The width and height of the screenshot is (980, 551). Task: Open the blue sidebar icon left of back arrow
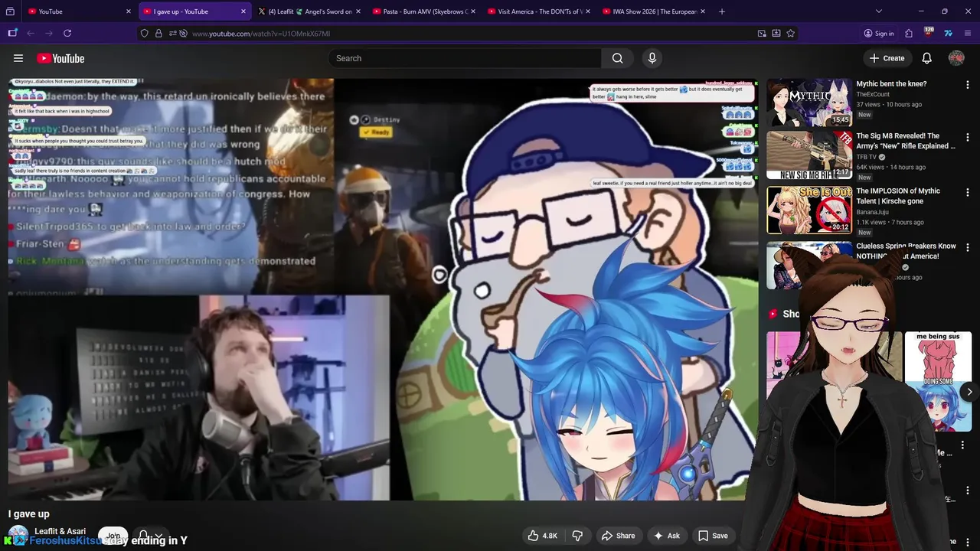(12, 33)
